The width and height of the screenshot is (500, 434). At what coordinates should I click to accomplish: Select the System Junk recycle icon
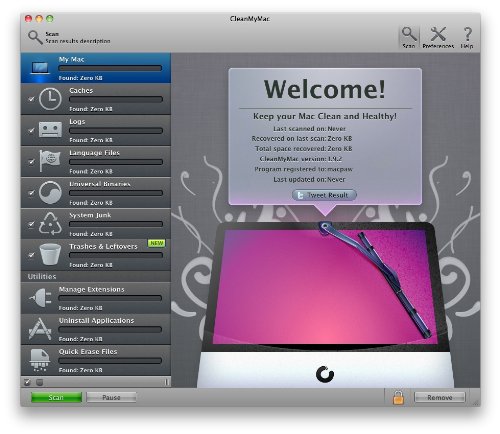[x=50, y=223]
